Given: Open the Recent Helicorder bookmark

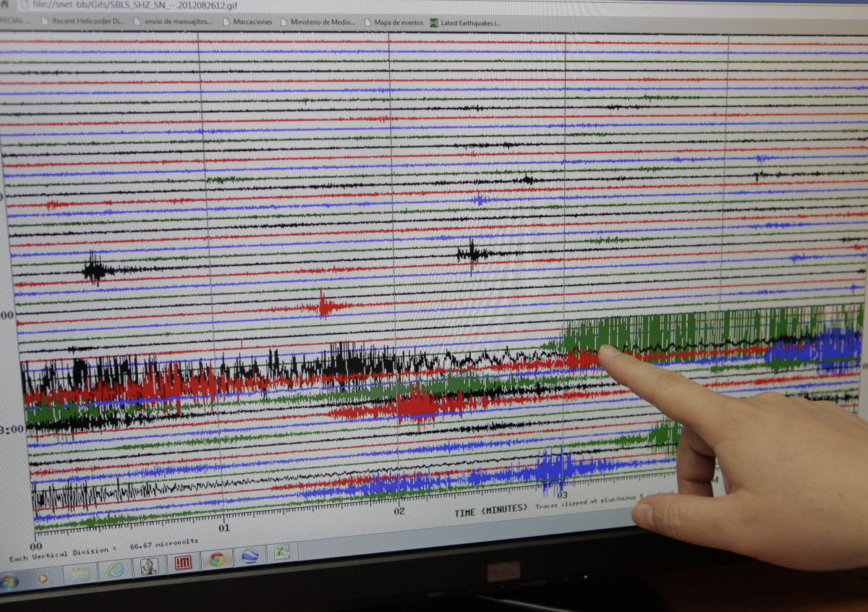Looking at the screenshot, I should (82, 22).
